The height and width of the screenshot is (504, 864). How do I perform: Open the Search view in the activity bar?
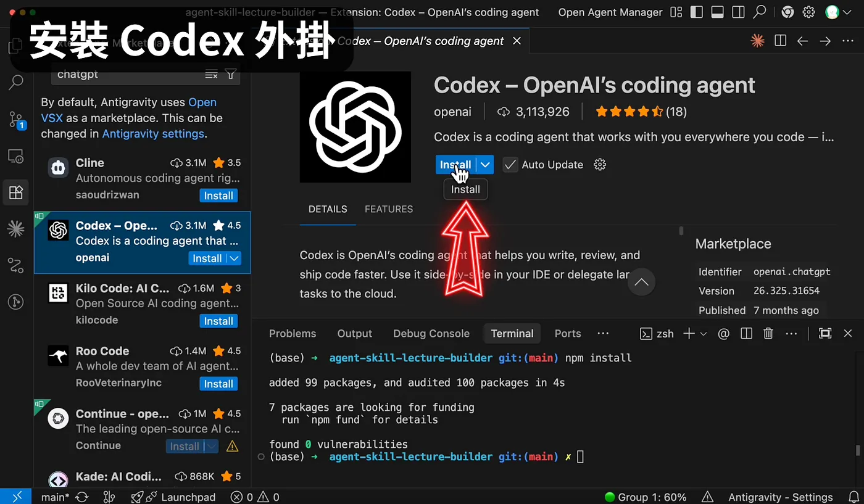[16, 82]
